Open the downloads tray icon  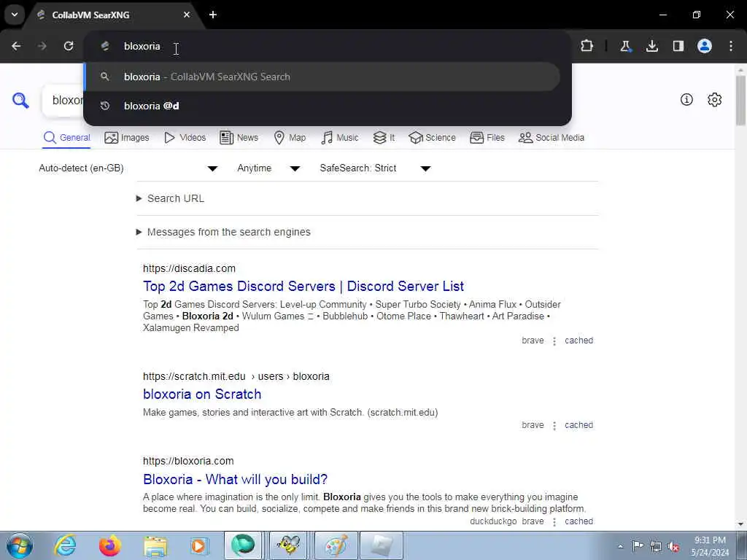[x=651, y=46]
